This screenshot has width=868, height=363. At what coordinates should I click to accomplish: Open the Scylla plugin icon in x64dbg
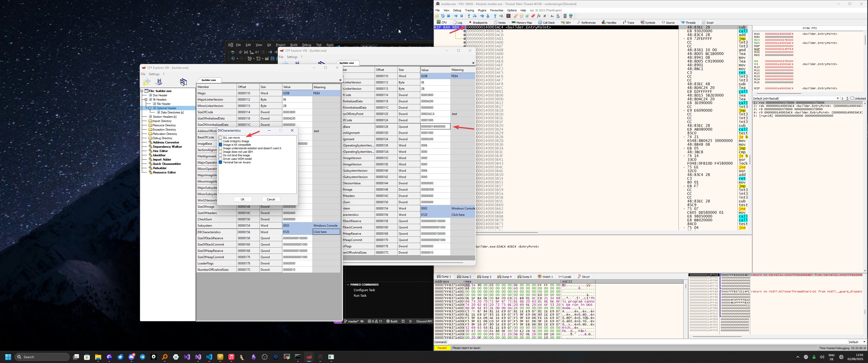(508, 16)
